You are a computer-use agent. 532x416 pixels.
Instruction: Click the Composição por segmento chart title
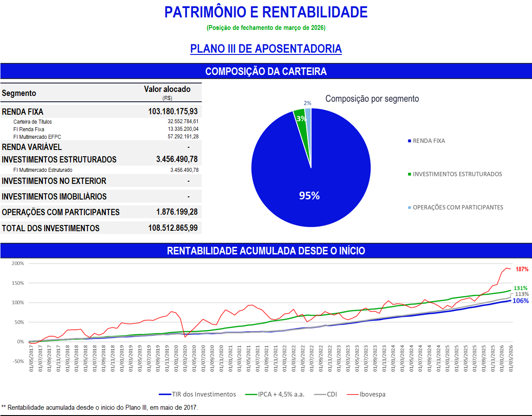[x=372, y=99]
